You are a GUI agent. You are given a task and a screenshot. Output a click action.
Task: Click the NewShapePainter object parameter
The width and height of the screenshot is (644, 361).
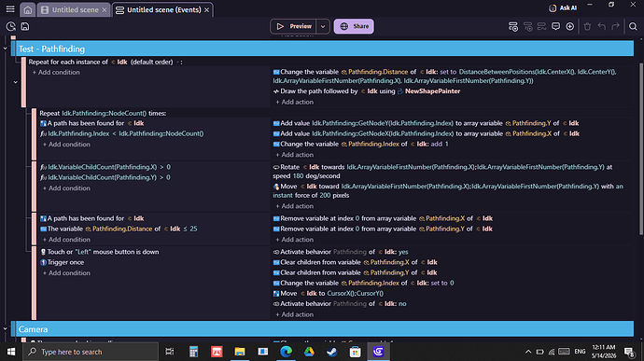432,91
